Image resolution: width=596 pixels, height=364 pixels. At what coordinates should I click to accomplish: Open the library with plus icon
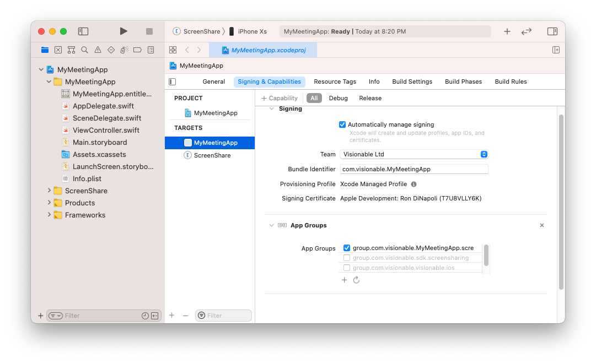(507, 31)
